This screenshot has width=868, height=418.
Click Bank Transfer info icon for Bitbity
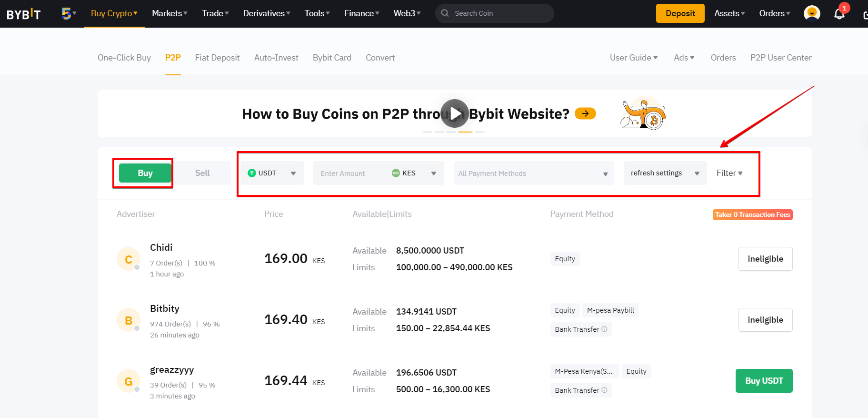pyautogui.click(x=604, y=329)
